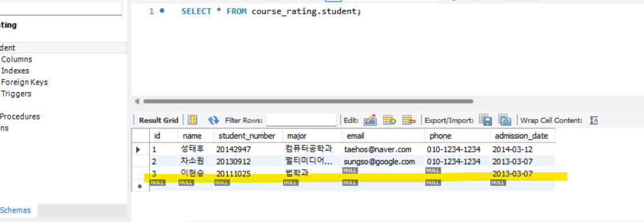The image size is (644, 222).
Task: Select the cell containing 이현승
Action: pyautogui.click(x=196, y=173)
